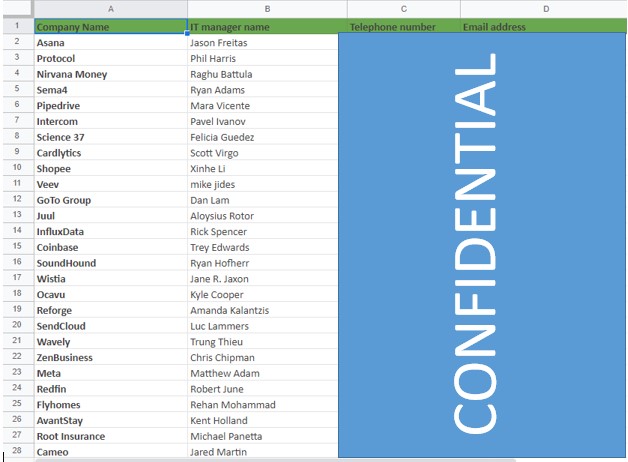This screenshot has height=462, width=628.
Task: Select the AvantStay cell
Action: (x=111, y=420)
